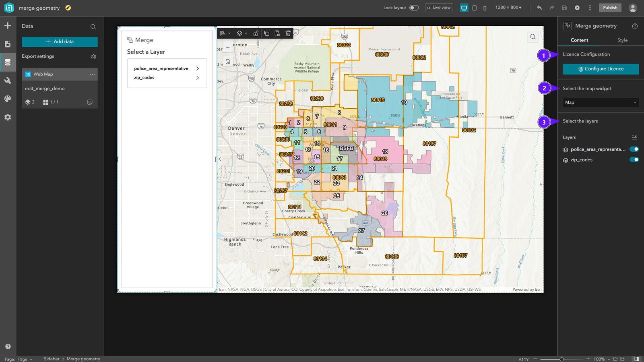Select the Content tab

pyautogui.click(x=579, y=40)
